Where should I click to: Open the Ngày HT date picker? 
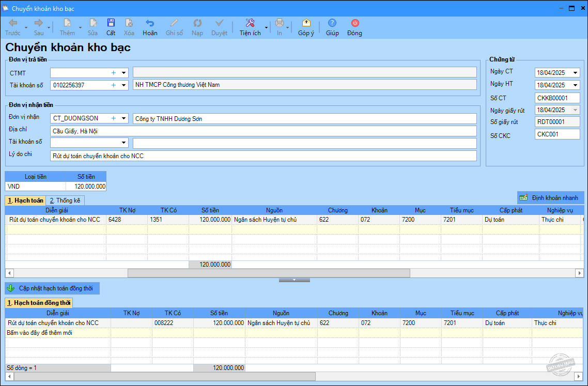(x=575, y=85)
